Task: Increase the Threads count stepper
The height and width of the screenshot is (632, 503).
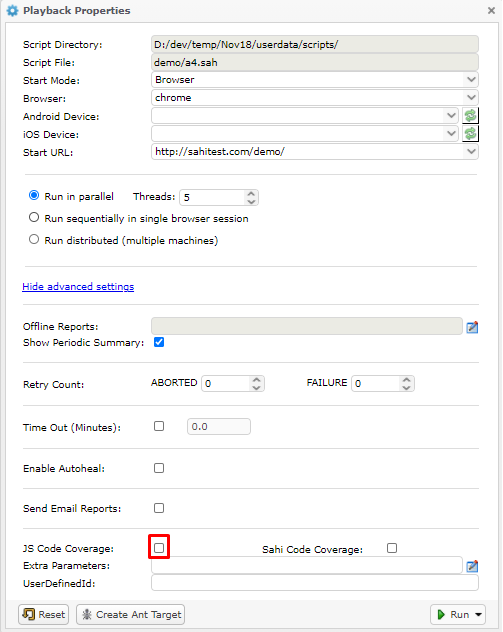Action: pos(251,193)
